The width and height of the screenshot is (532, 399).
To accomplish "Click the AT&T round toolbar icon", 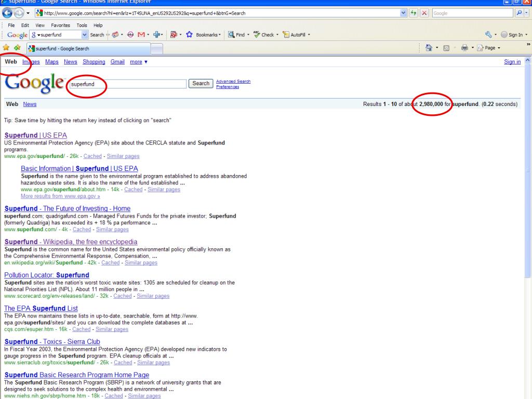I will click(x=130, y=35).
